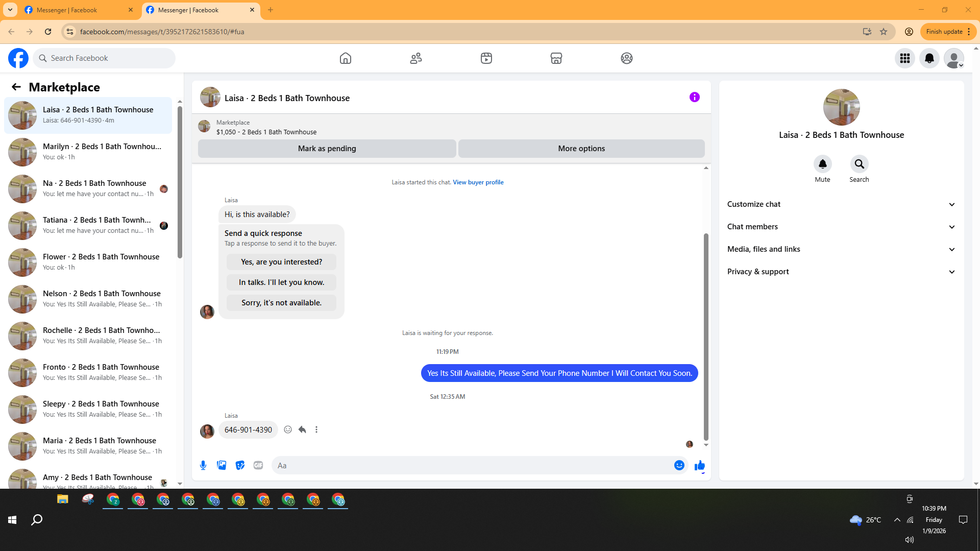This screenshot has width=980, height=551.
Task: Open Facebook notifications bell
Action: click(929, 58)
